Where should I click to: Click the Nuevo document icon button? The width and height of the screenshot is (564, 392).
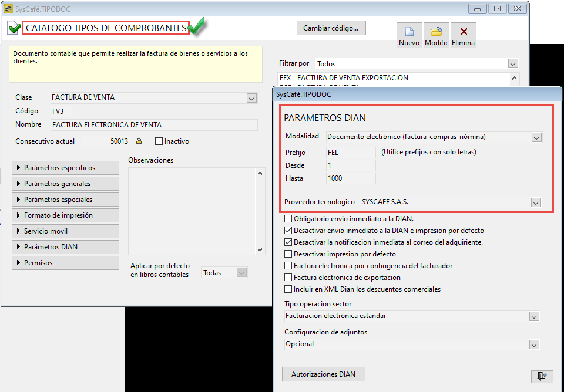tap(409, 35)
